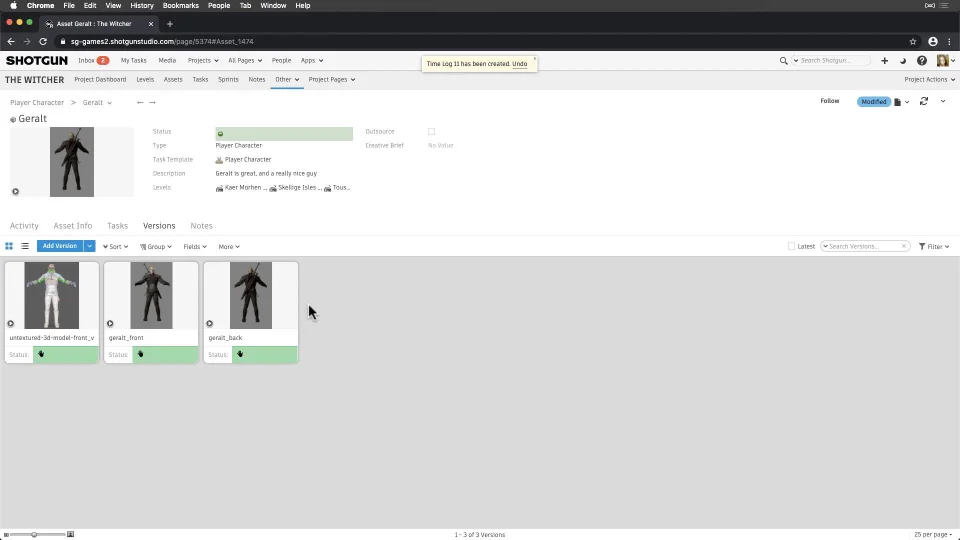Click the activity moon icon in header
The width and height of the screenshot is (960, 540).
click(903, 61)
